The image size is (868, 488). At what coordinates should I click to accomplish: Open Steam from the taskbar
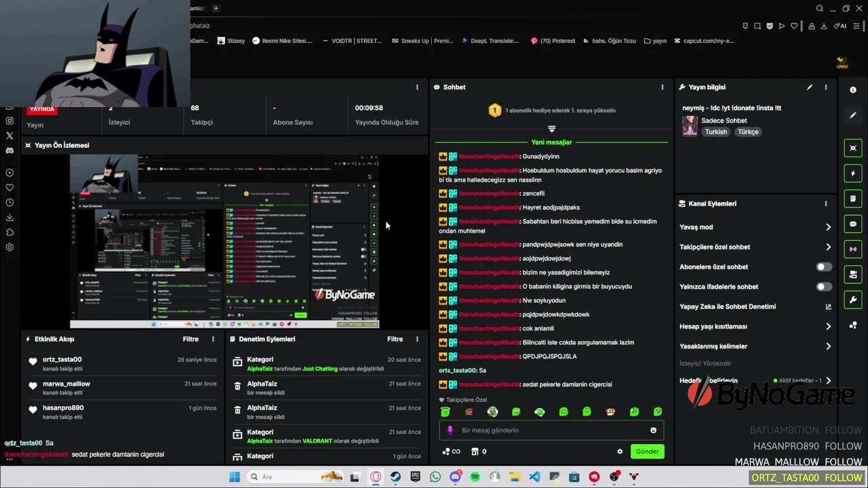click(x=395, y=477)
